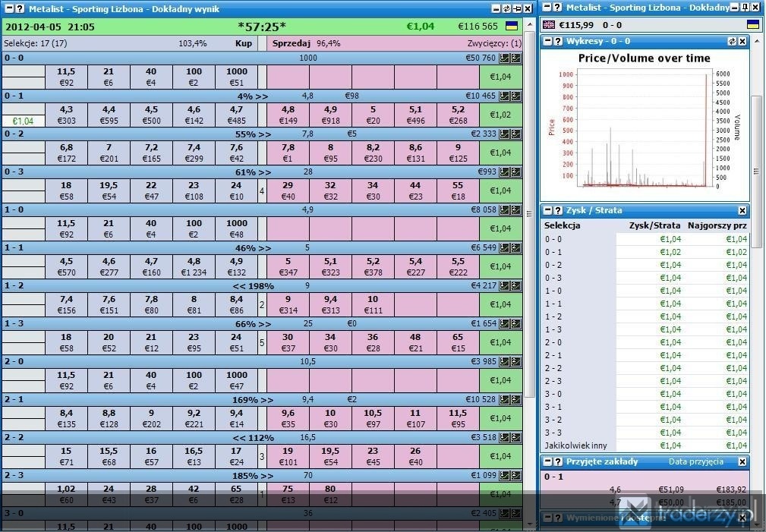
Task: Refresh the left market window via title-bar arrows icon
Action: (x=506, y=9)
